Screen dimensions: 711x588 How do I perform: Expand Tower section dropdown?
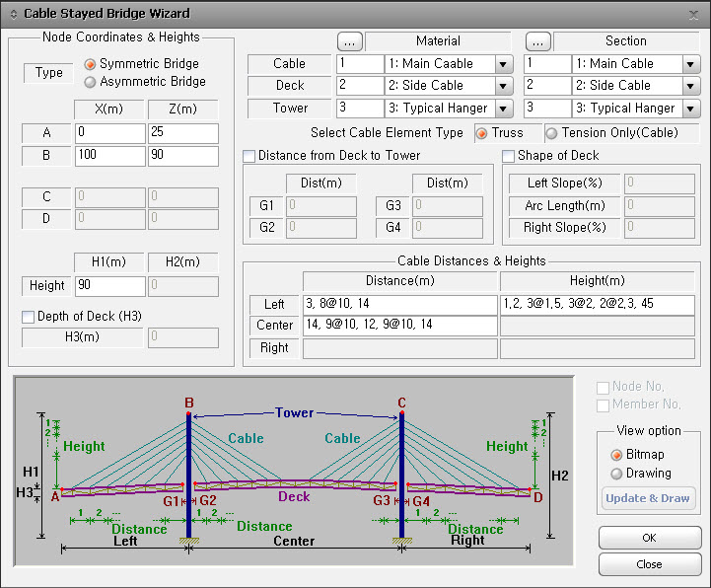(690, 109)
